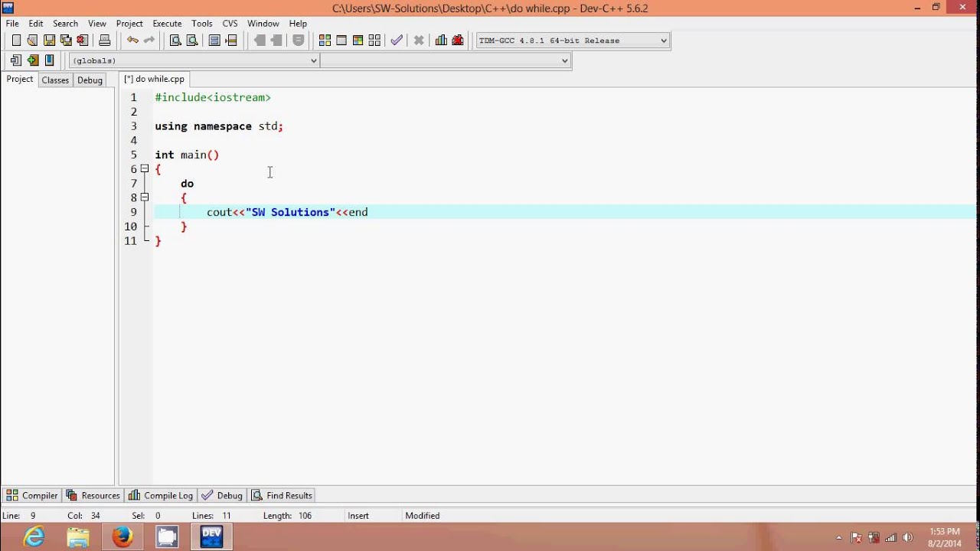Open the Edit menu

[36, 24]
